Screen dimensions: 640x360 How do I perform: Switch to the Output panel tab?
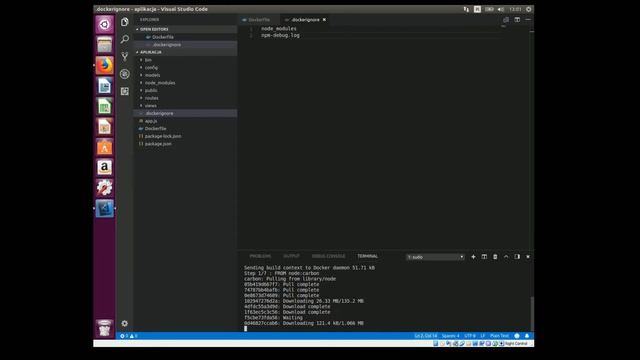click(291, 256)
